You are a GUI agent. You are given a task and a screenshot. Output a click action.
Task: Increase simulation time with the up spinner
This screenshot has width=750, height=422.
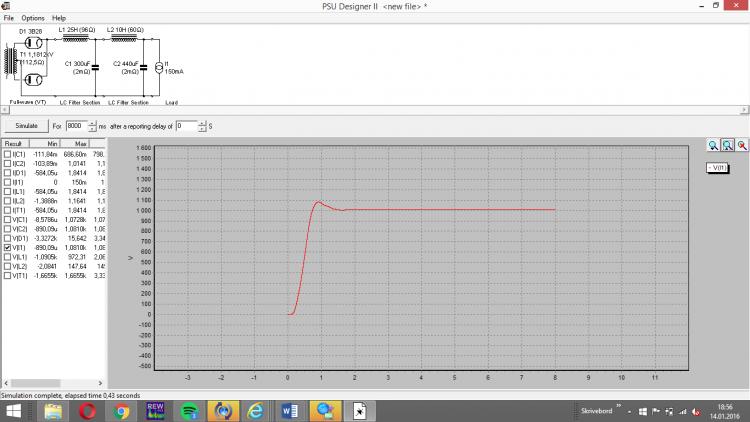pyautogui.click(x=92, y=123)
